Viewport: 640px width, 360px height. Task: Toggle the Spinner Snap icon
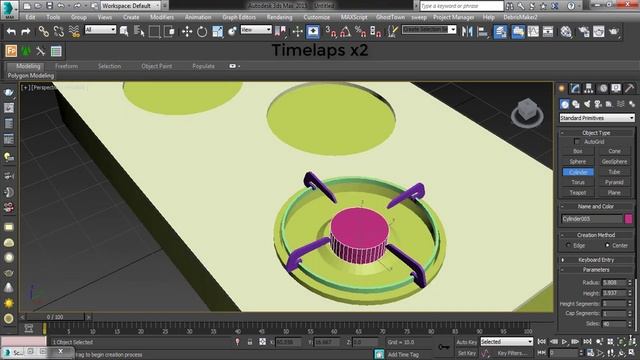376,31
